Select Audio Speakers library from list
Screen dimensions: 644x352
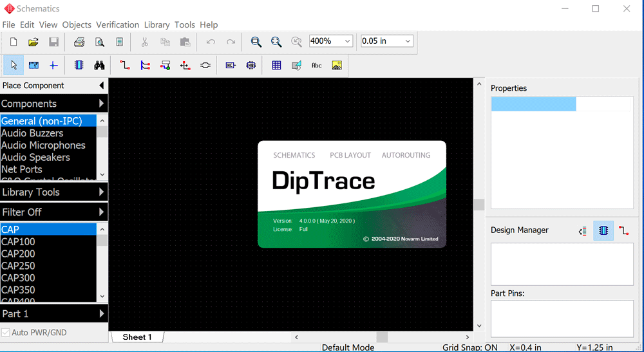pos(35,157)
